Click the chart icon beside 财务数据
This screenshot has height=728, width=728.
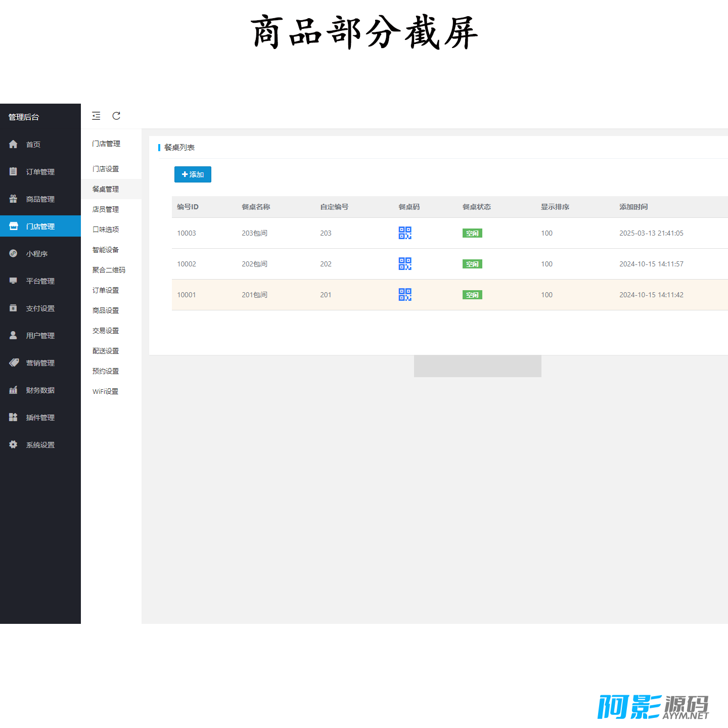click(13, 390)
